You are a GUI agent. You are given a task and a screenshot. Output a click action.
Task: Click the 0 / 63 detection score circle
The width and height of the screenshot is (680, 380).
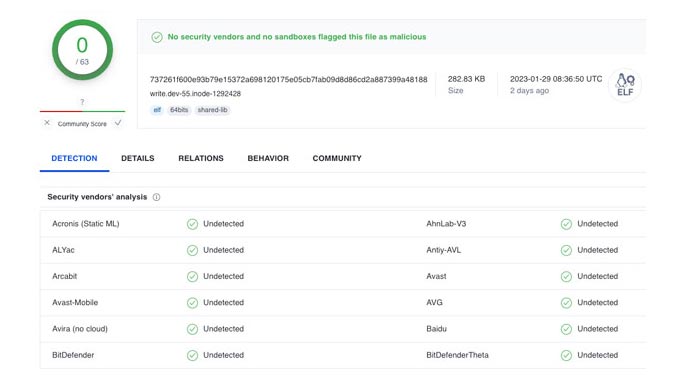(82, 50)
